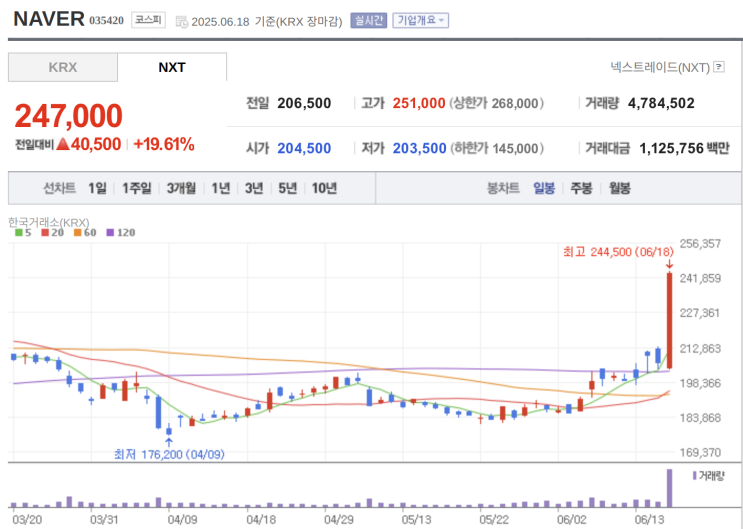Screen dimensions: 743x529
Task: Click the change amount 40,500
Action: (96, 144)
